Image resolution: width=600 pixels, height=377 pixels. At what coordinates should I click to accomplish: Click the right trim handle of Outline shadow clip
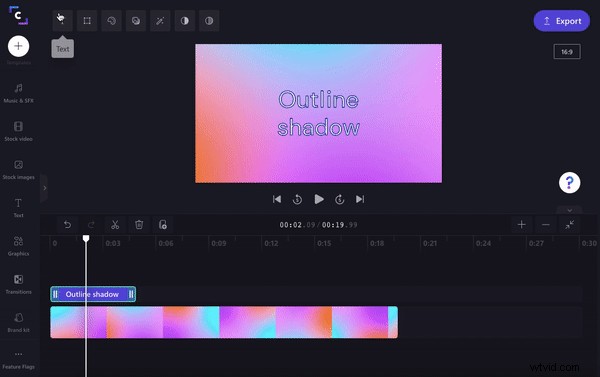pyautogui.click(x=131, y=294)
